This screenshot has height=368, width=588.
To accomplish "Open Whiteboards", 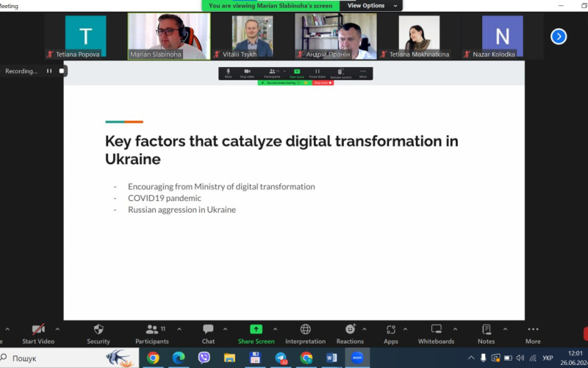I will pyautogui.click(x=436, y=334).
